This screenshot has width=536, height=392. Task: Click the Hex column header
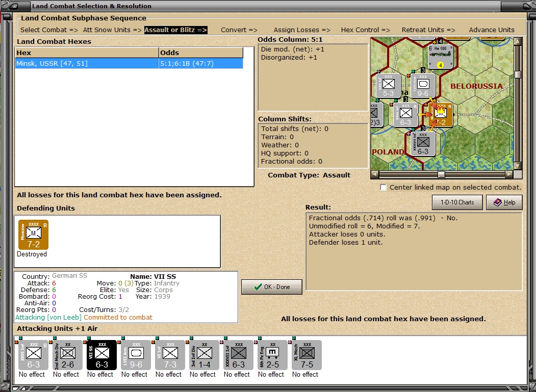87,53
